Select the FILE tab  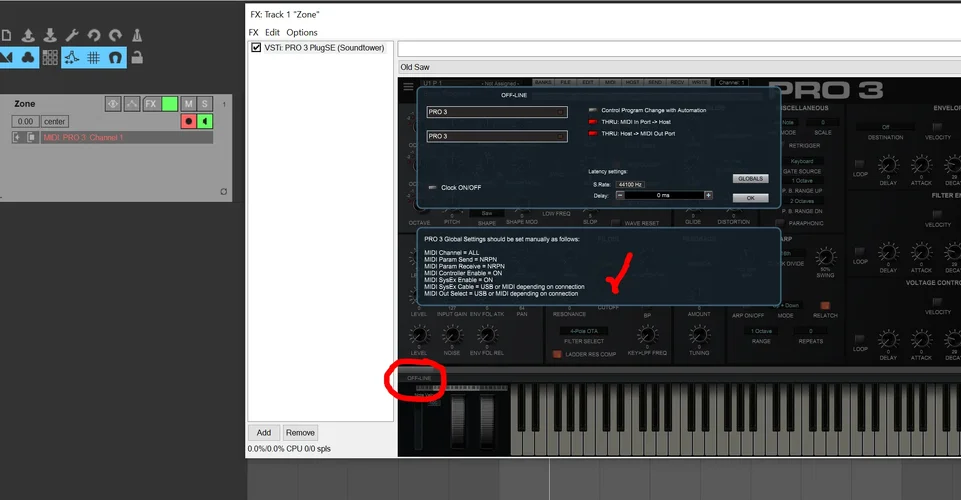[565, 82]
